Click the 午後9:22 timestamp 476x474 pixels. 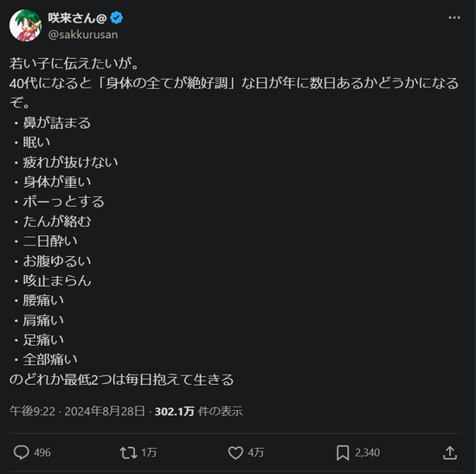(33, 412)
